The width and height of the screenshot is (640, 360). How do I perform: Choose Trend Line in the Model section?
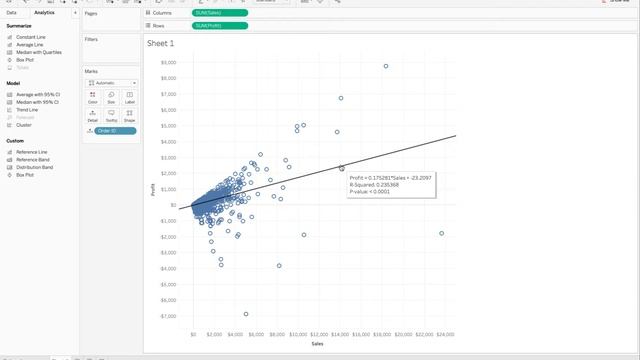[27, 110]
